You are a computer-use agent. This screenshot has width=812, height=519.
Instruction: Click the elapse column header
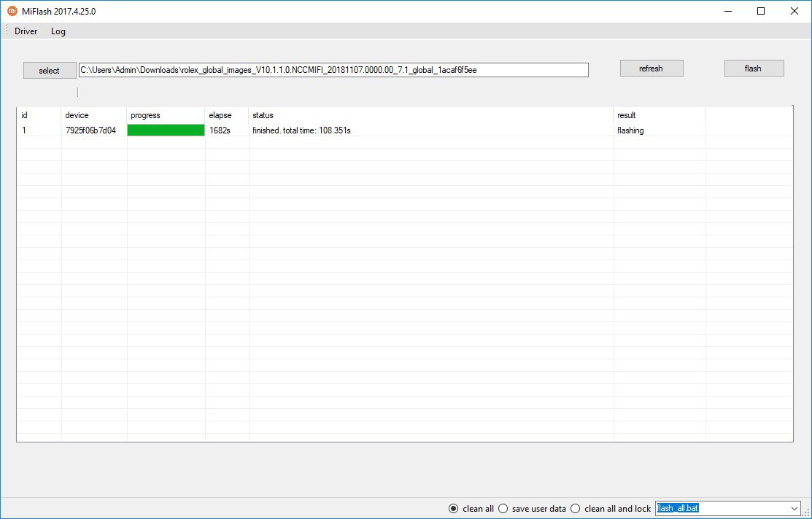coord(227,115)
